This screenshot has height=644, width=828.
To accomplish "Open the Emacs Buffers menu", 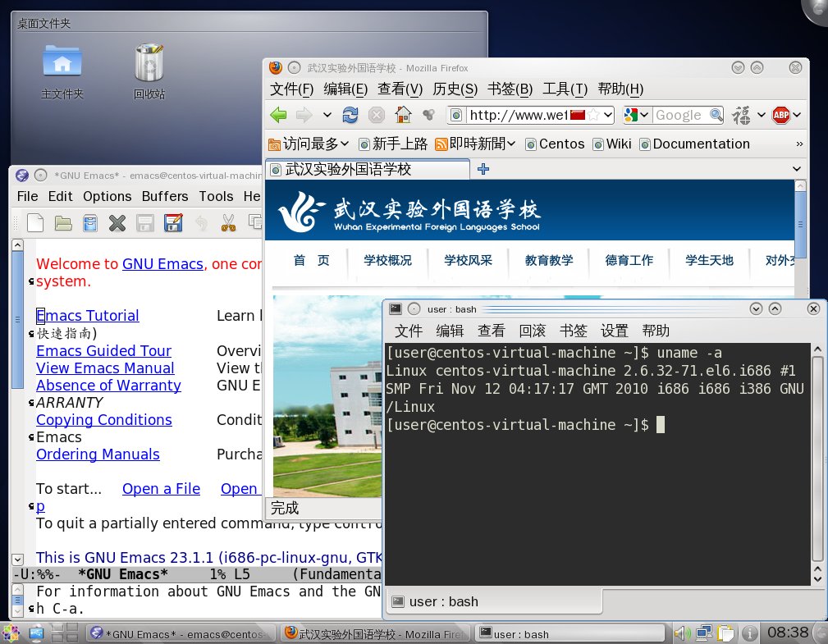I will [165, 196].
